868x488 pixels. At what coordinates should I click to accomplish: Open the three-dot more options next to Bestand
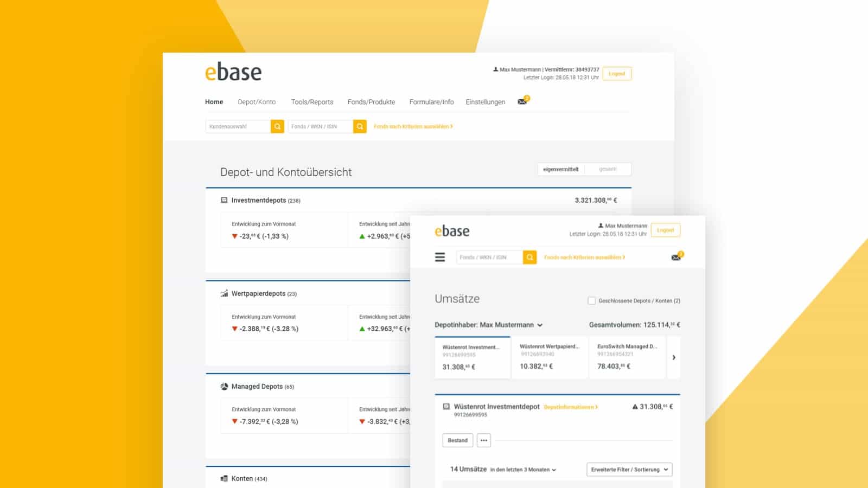[x=483, y=440]
